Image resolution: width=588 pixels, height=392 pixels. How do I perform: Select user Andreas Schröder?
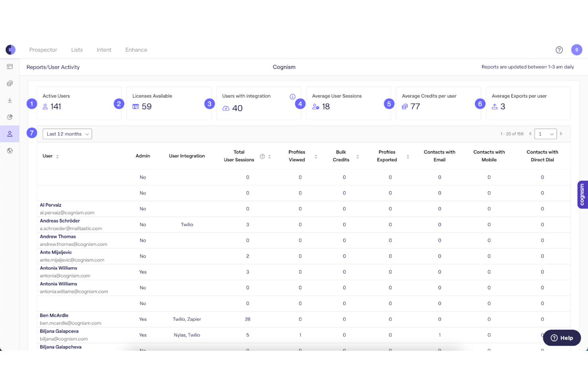tap(60, 221)
